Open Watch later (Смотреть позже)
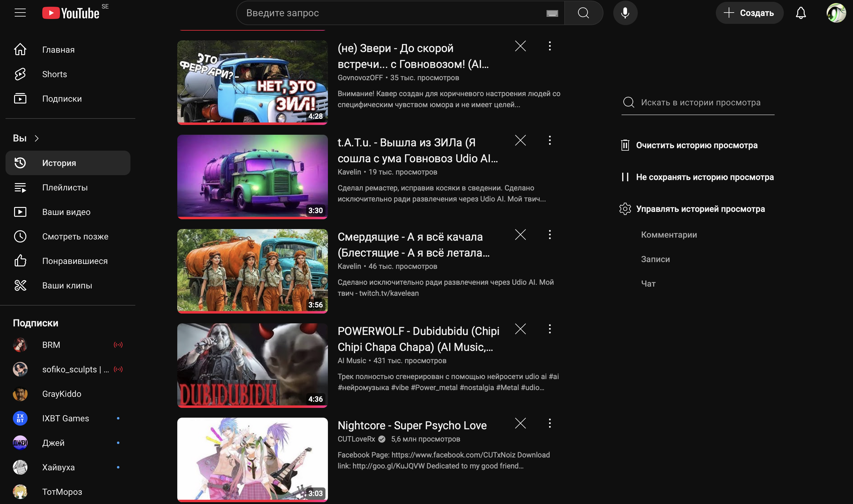 click(x=75, y=236)
